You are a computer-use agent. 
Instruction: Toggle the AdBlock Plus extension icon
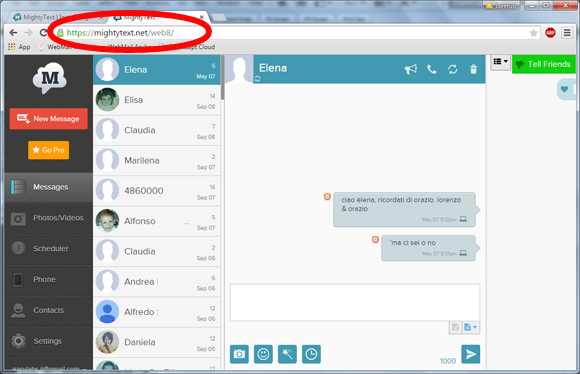550,33
